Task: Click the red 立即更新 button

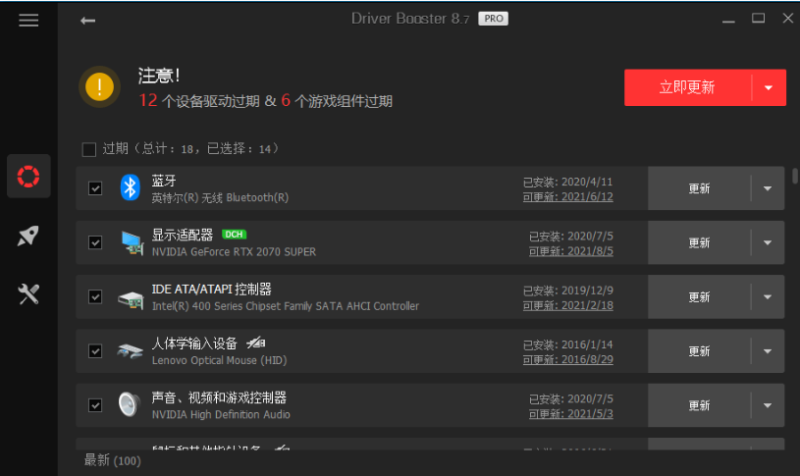Action: pyautogui.click(x=687, y=88)
